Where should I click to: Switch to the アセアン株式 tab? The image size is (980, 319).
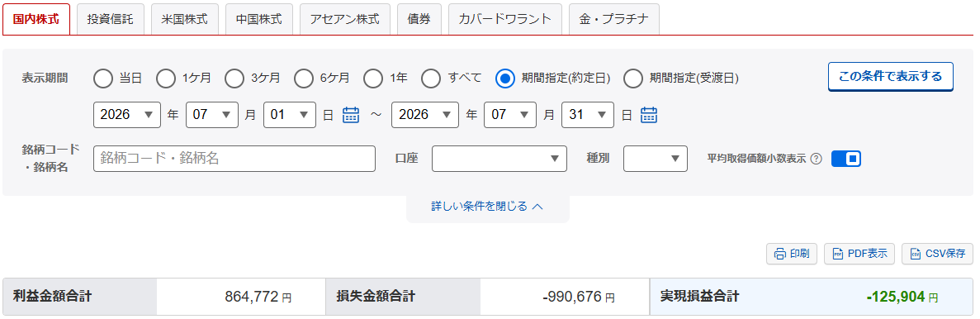pos(345,19)
